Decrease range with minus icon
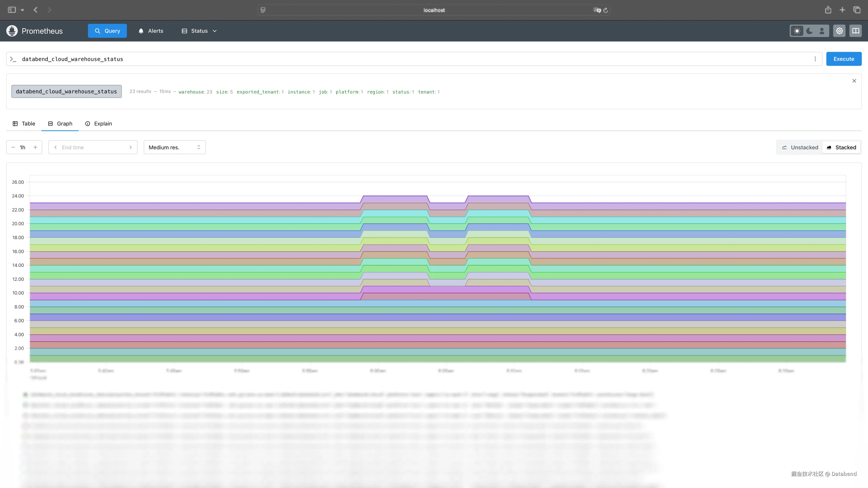 coord(13,147)
